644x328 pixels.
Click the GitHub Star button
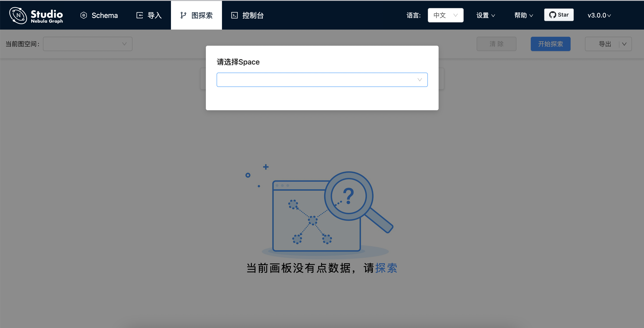(559, 15)
